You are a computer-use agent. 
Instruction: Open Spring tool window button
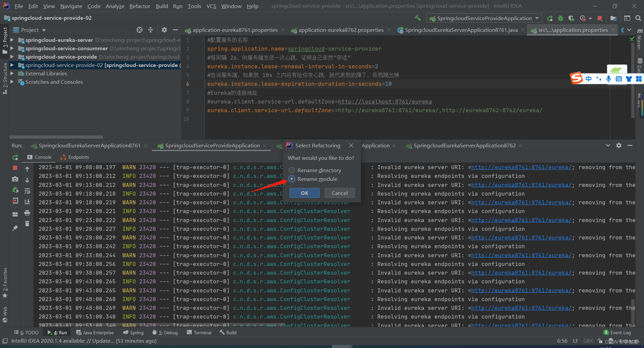tap(133, 333)
